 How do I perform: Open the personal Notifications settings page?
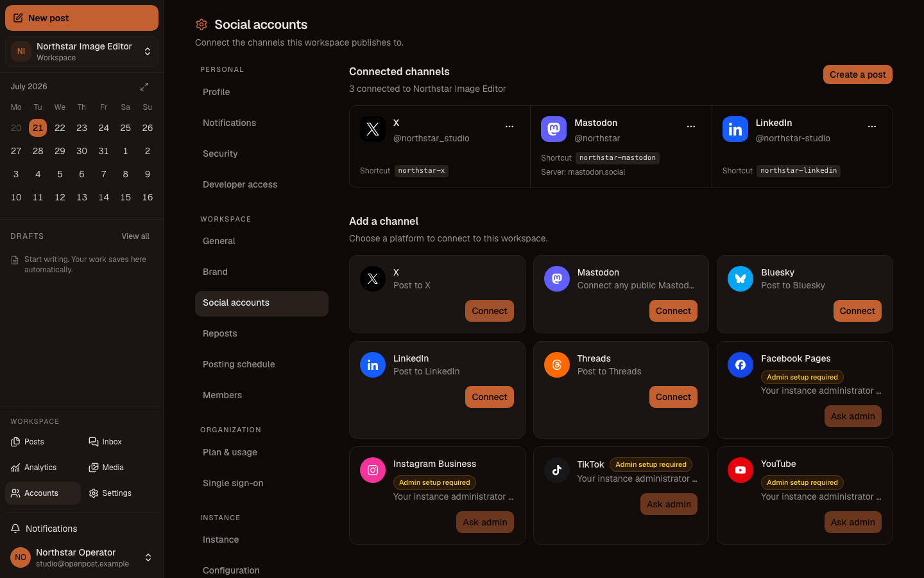(262, 123)
